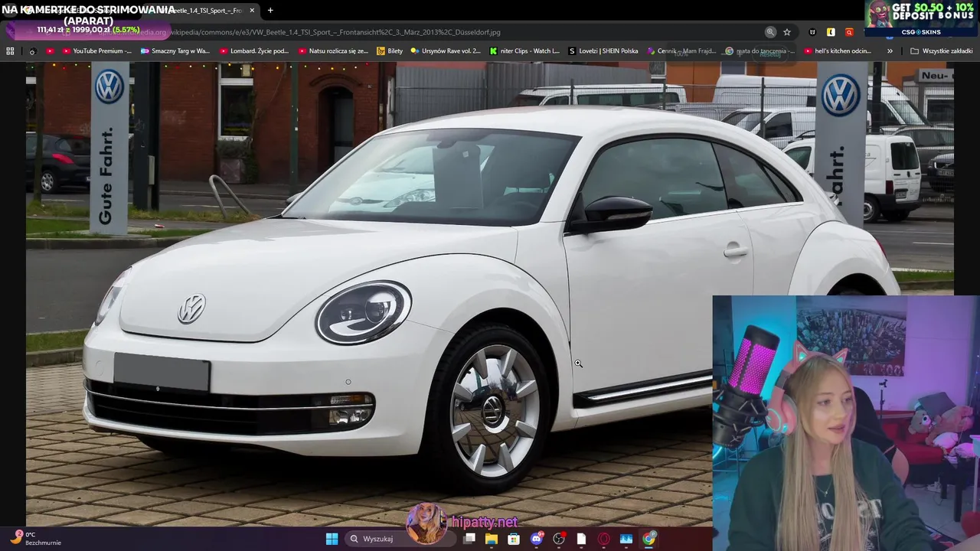980x551 pixels.
Task: Open the yellow square browser extension
Action: pyautogui.click(x=831, y=32)
